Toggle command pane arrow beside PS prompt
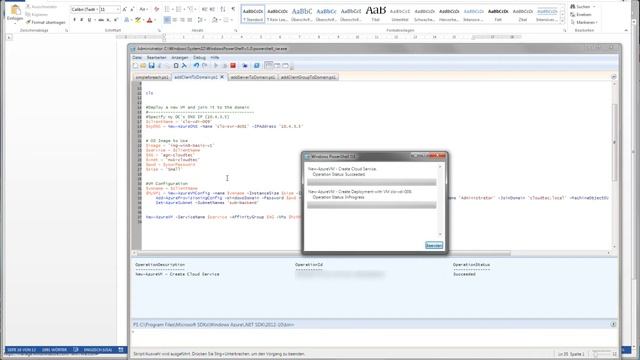640x360 pixels. tap(613, 324)
